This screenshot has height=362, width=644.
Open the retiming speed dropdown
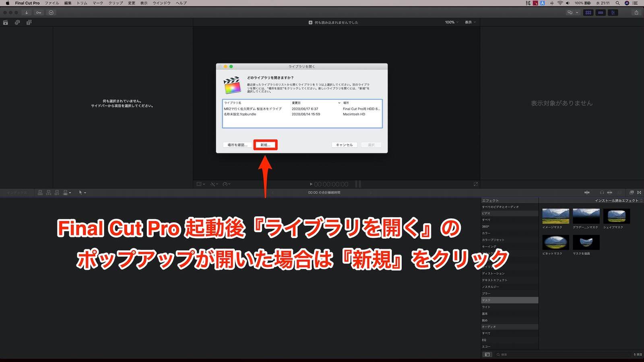(x=227, y=184)
